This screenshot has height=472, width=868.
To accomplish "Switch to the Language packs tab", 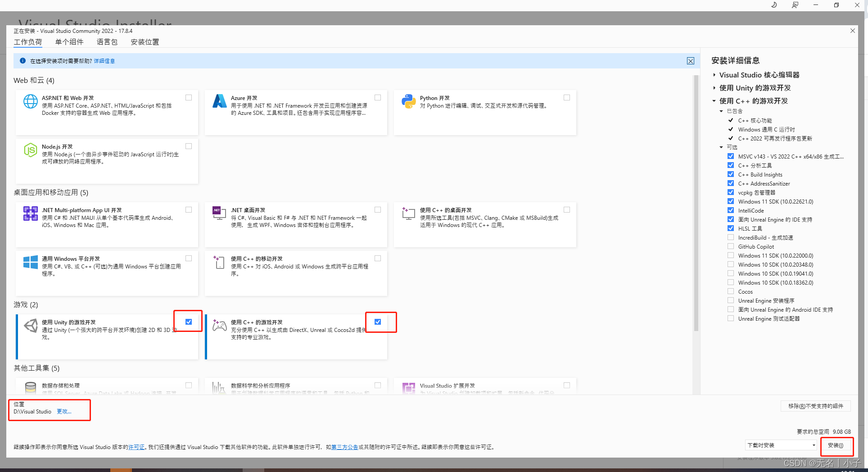I will tap(107, 42).
